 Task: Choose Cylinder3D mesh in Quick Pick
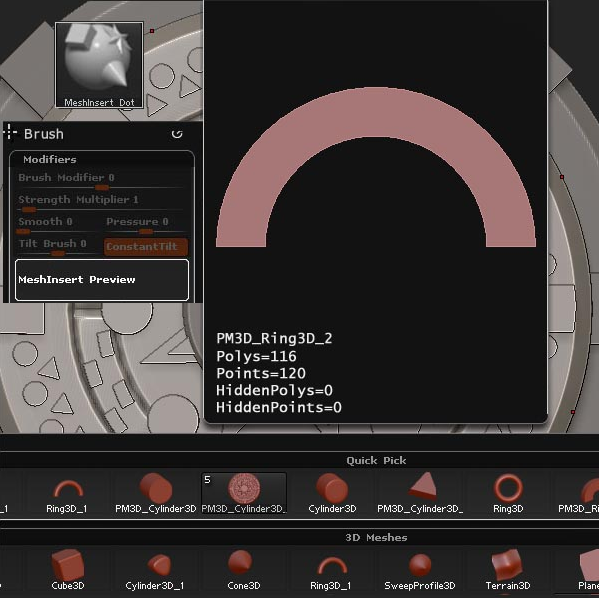(332, 494)
